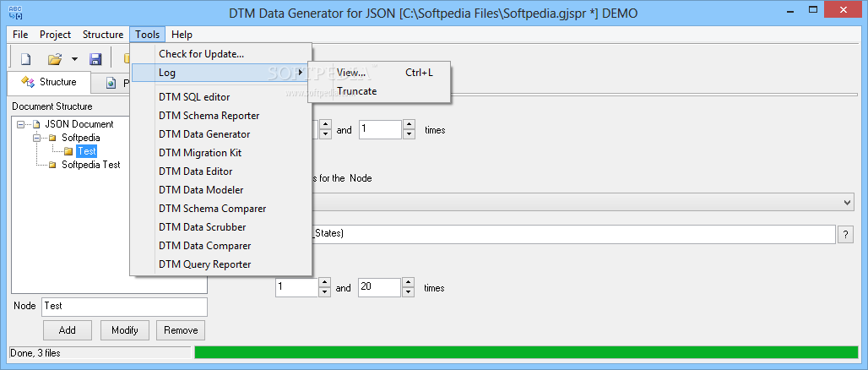868x370 pixels.
Task: Click the upper times field showing 1
Action: click(380, 129)
